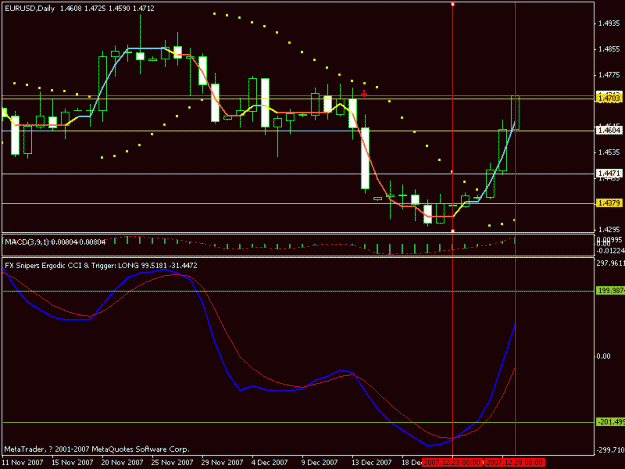Click the 15 Nov 2007 date label
This screenshot has height=469, width=625.
pos(72,463)
